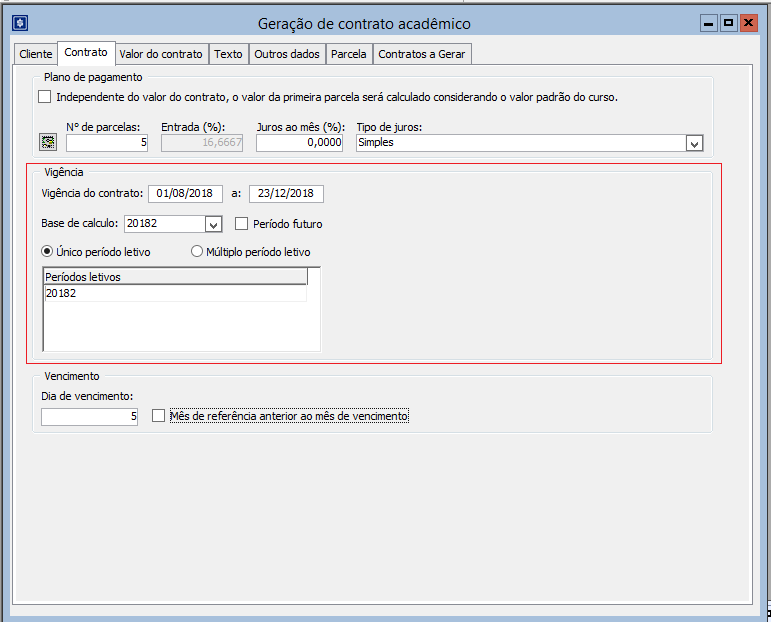Go to the Contratos a Gerar tab
The width and height of the screenshot is (771, 622).
coord(421,54)
